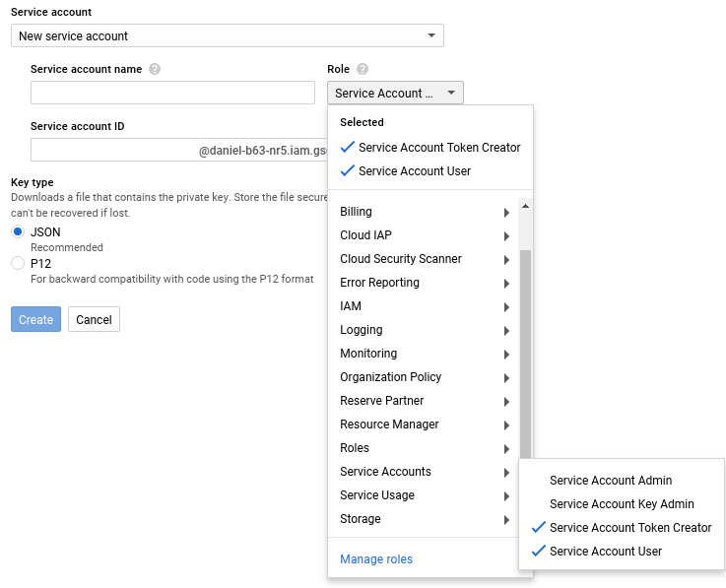Image resolution: width=726 pixels, height=588 pixels.
Task: Open the IAM roles category
Action: (x=424, y=306)
